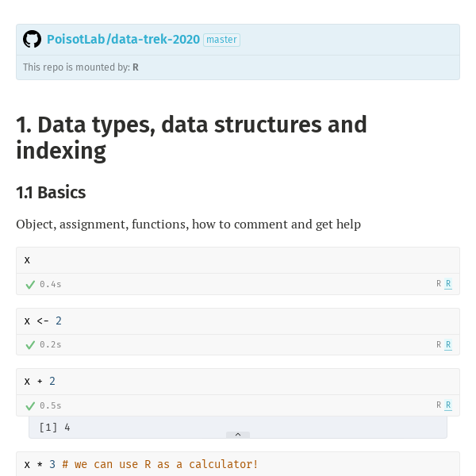
Task: Click the 0.5s execution time label
Action: coord(51,405)
